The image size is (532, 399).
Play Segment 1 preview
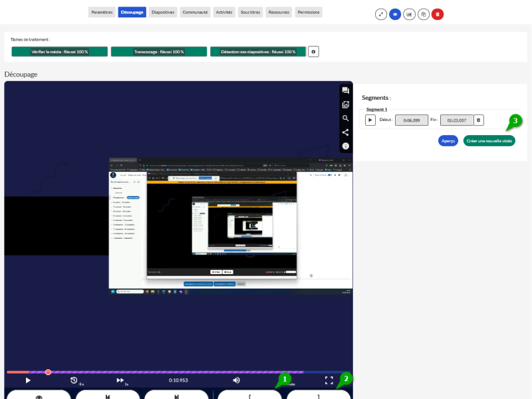[x=370, y=120]
